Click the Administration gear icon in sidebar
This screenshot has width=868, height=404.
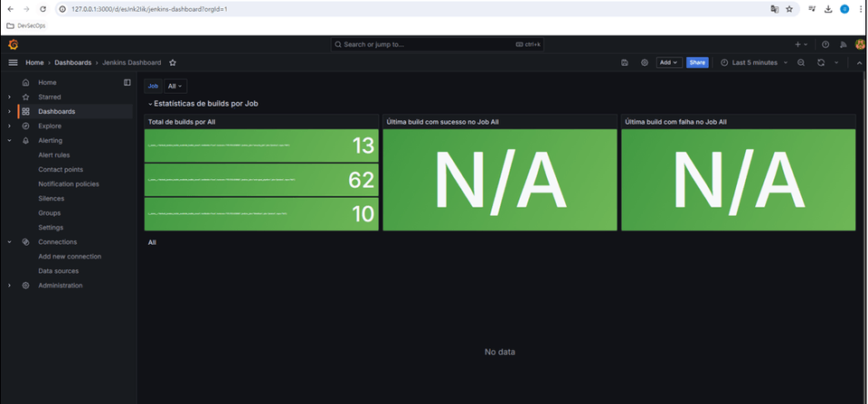(25, 286)
